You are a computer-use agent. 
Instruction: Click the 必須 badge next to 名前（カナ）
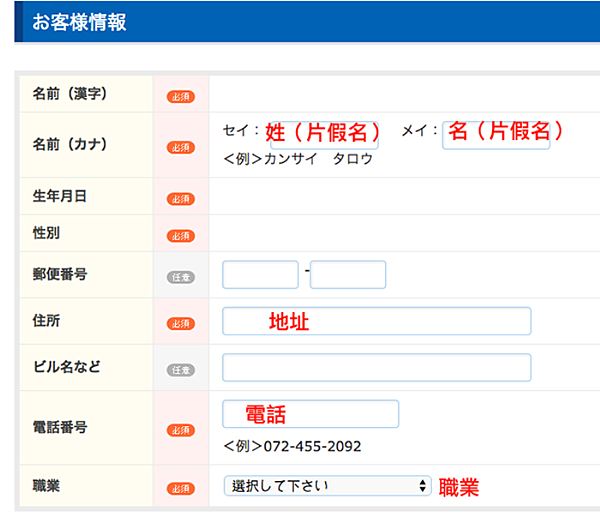click(x=180, y=147)
